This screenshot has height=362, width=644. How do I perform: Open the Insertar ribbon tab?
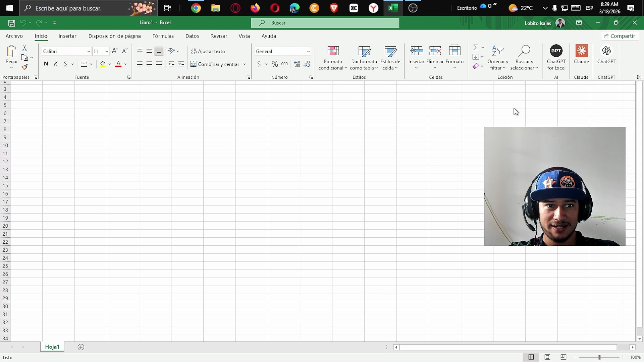[67, 36]
